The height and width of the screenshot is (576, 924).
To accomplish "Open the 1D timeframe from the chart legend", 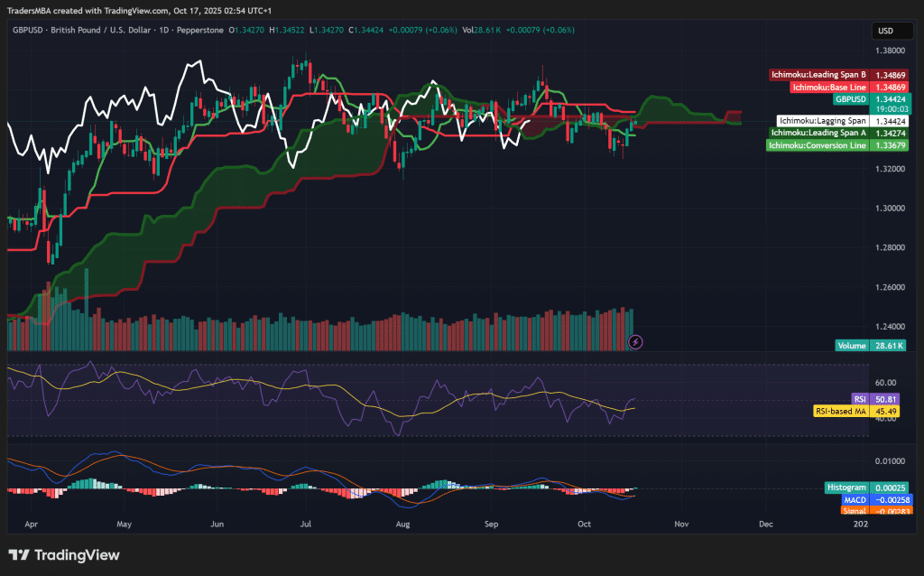I will pyautogui.click(x=163, y=30).
